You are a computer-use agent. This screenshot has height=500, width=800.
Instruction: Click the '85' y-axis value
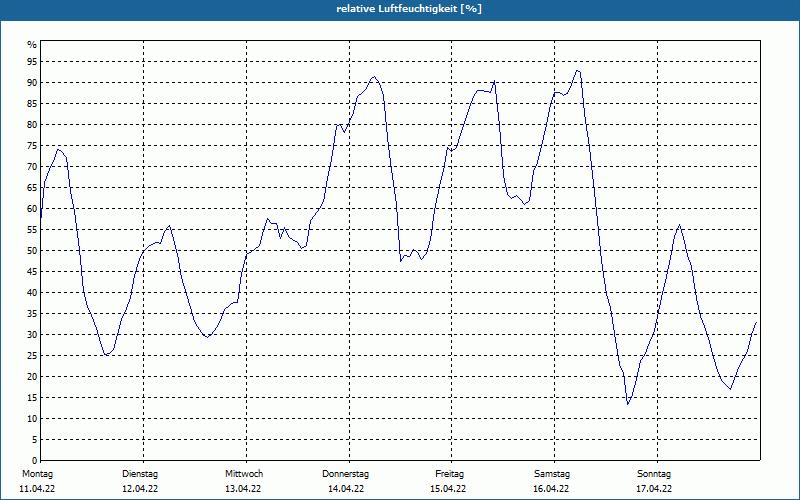pos(32,104)
